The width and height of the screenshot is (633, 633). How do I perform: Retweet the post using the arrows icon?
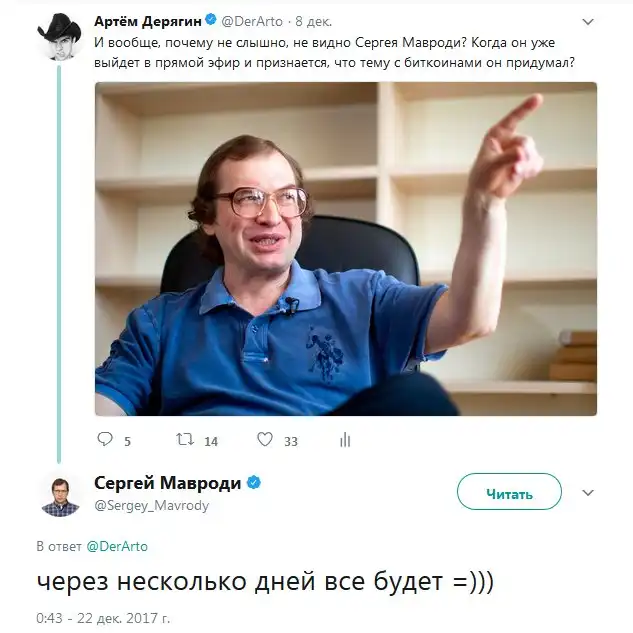point(185,439)
